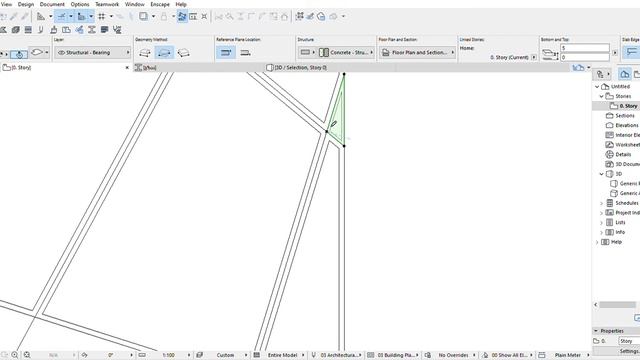This screenshot has width=640, height=360.
Task: Collapse the Untitled project tree node
Action: point(597,87)
